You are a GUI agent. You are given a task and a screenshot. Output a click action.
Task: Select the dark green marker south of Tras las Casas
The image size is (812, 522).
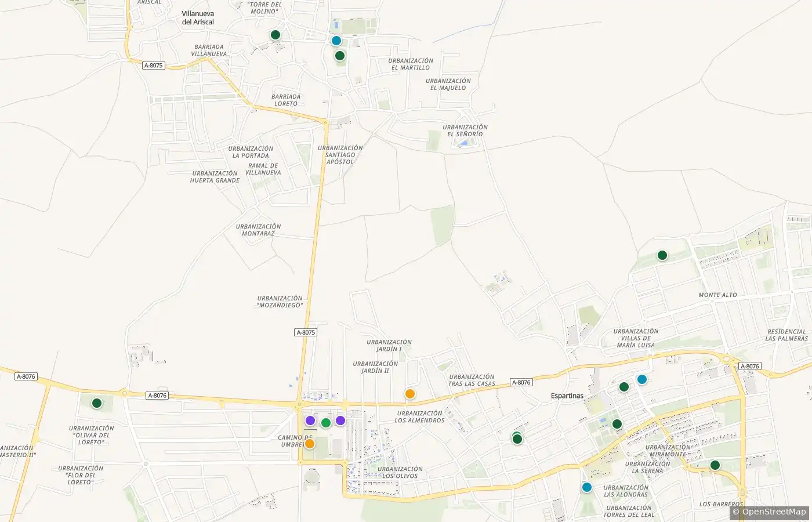pos(517,438)
